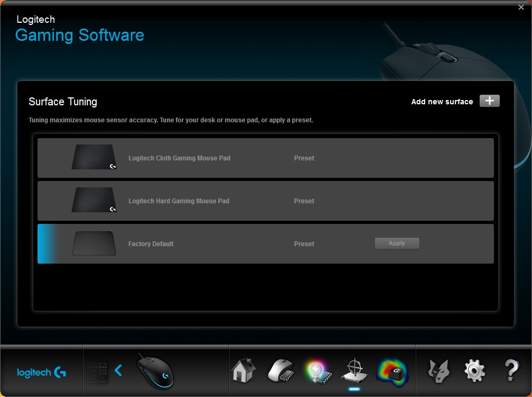Select the gaming mouse device in bottom bar
Viewport: 532px width, 397px height.
[155, 371]
